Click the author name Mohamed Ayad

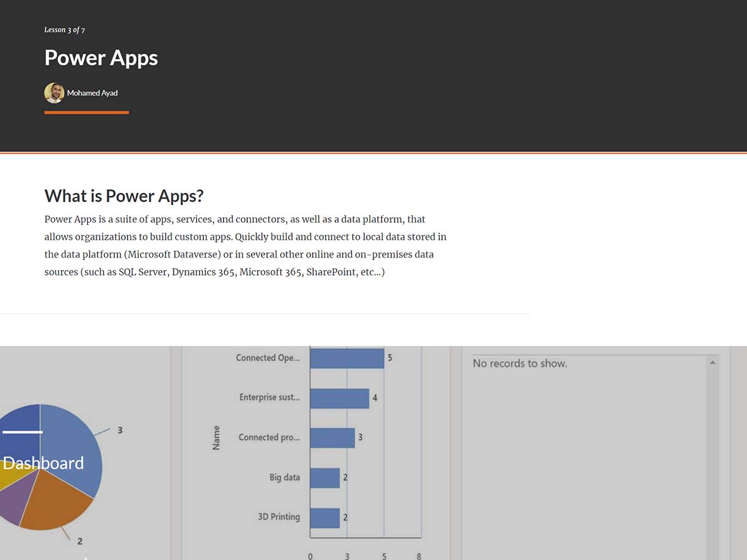(92, 93)
